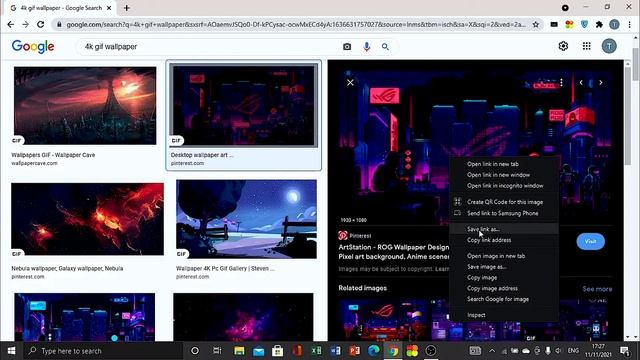The image size is (640, 360).
Task: Open the selected Desktop wallpaper art thumbnail
Action: [244, 106]
